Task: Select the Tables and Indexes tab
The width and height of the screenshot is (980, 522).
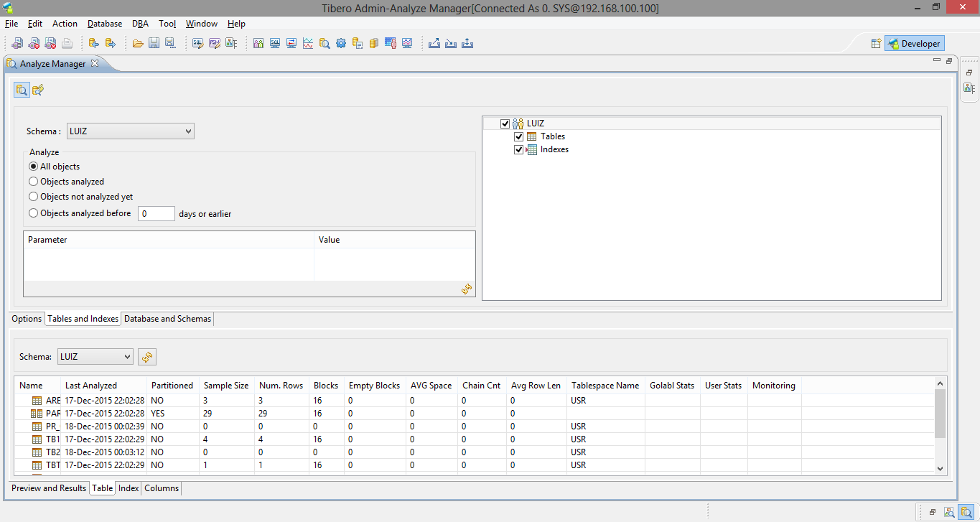Action: [83, 319]
